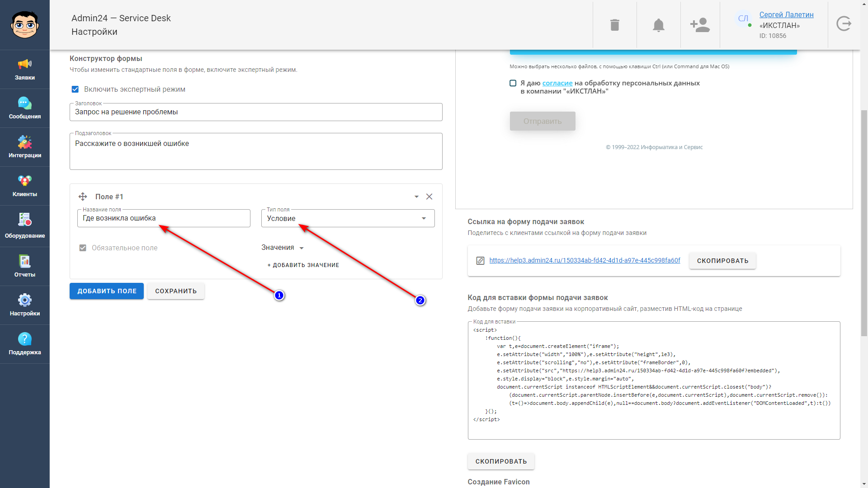
Task: Open notifications bell
Action: 659,25
